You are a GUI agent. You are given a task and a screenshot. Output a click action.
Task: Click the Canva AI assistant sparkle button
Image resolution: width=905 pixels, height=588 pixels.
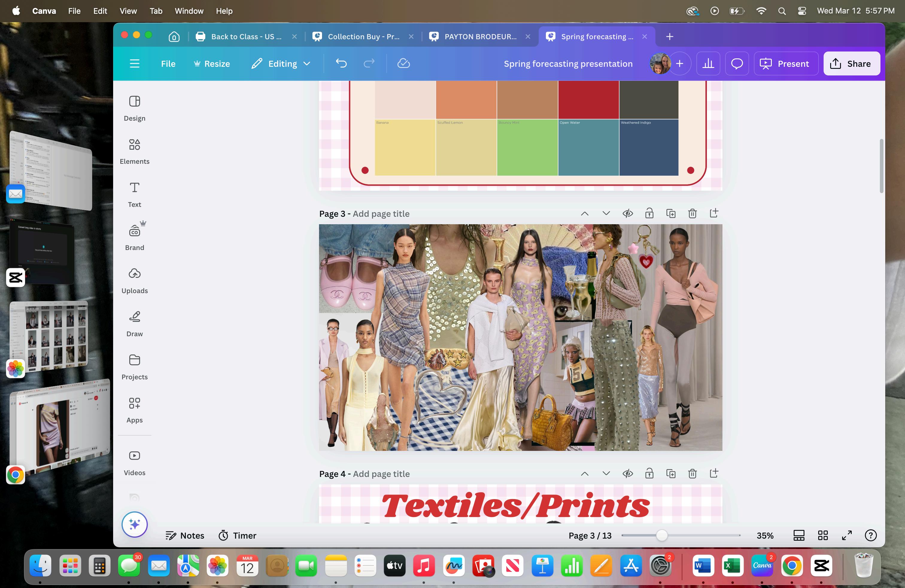coord(134,524)
